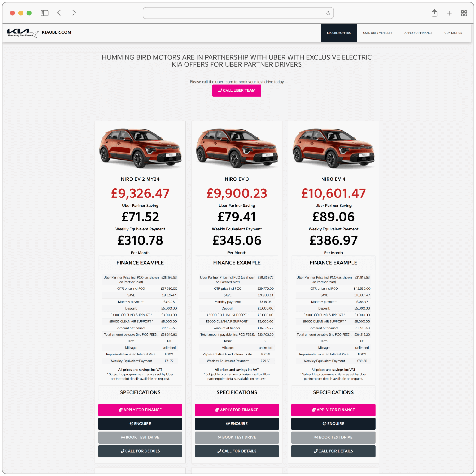Select the NIRO EV 3 title

click(237, 179)
